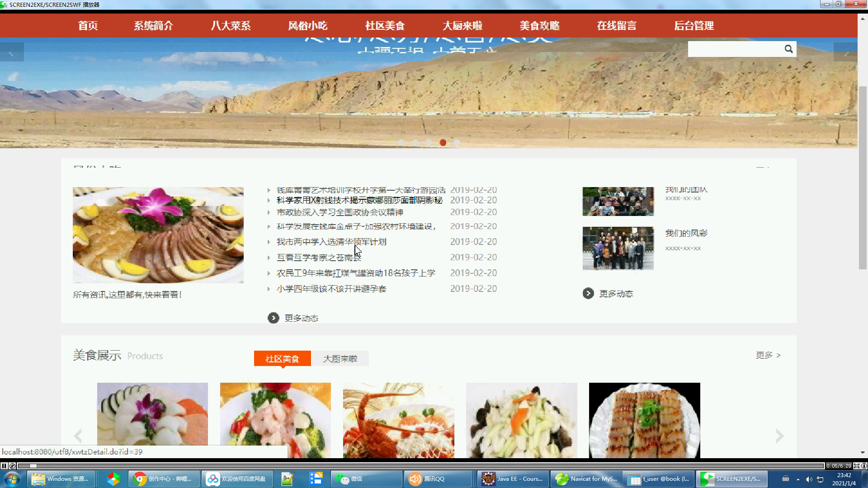Click 更多动态 under the news list

[x=302, y=318]
